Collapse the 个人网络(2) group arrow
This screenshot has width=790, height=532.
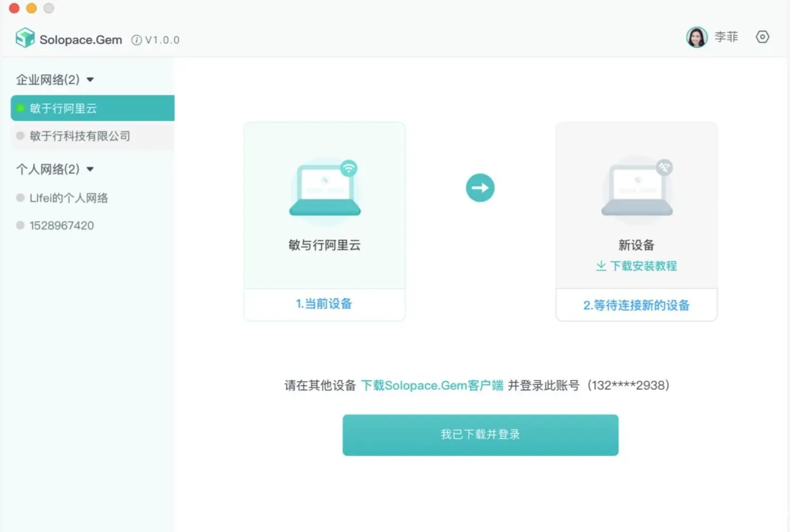pos(90,169)
